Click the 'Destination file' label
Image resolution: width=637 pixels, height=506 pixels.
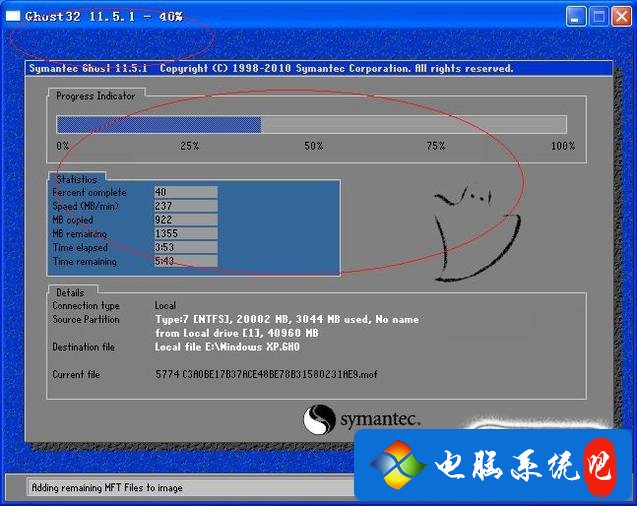coord(84,347)
